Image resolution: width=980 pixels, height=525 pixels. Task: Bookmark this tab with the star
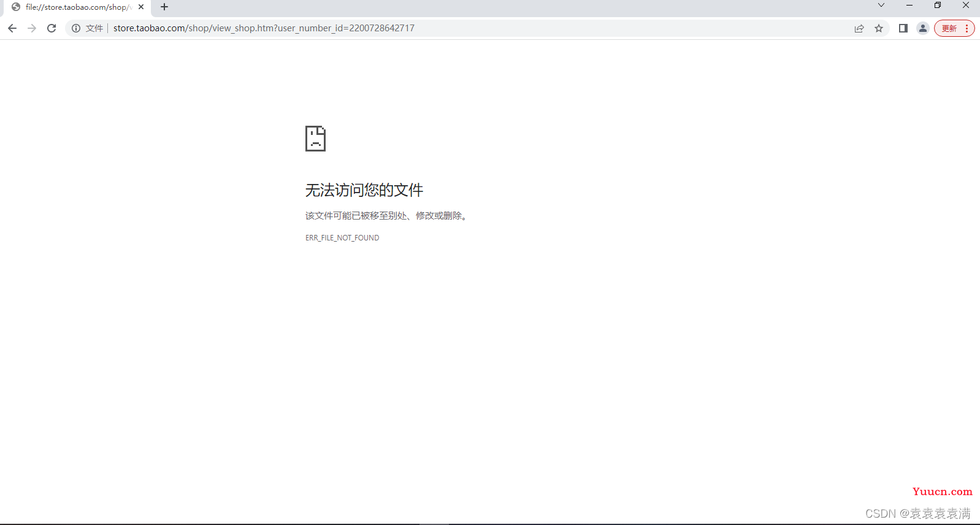click(879, 28)
